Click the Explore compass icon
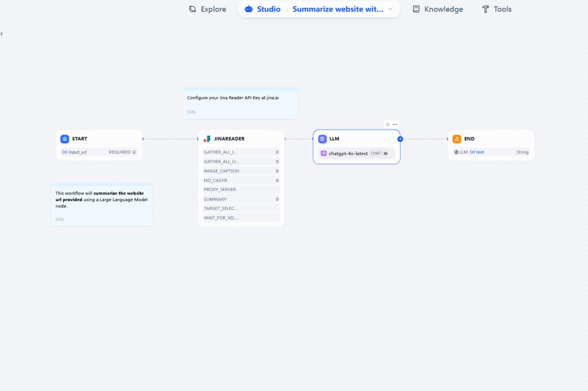588x391 pixels. (x=192, y=8)
